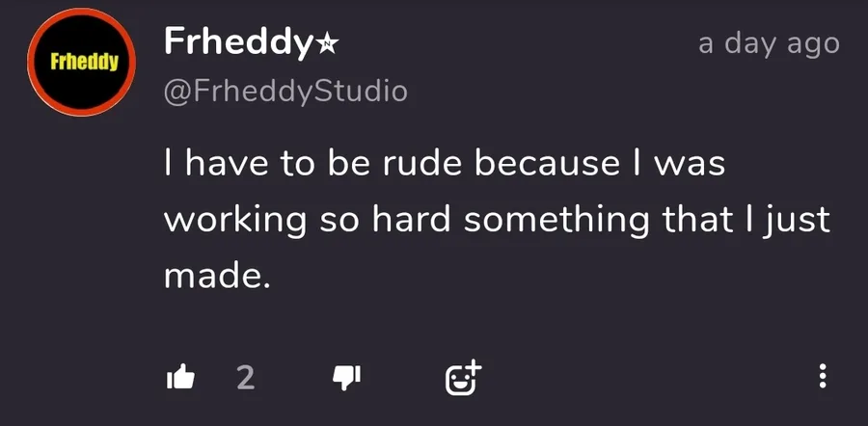Image resolution: width=868 pixels, height=426 pixels.
Task: Expand comment actions via vertical ellipsis
Action: (x=822, y=377)
